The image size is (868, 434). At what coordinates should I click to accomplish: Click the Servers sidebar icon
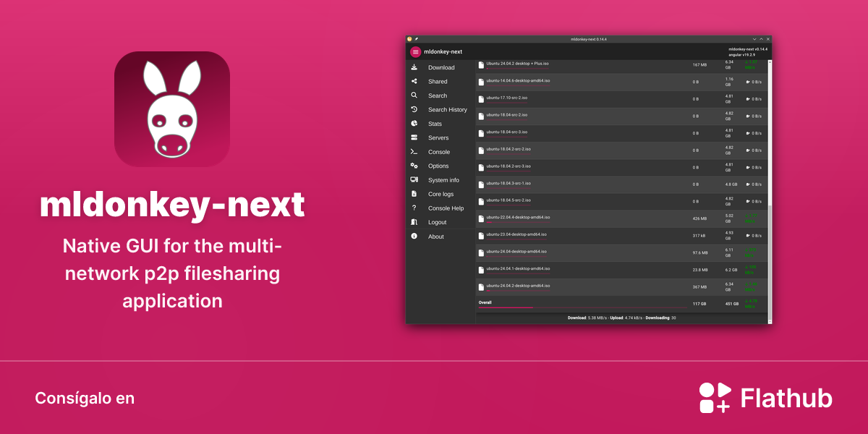[414, 137]
